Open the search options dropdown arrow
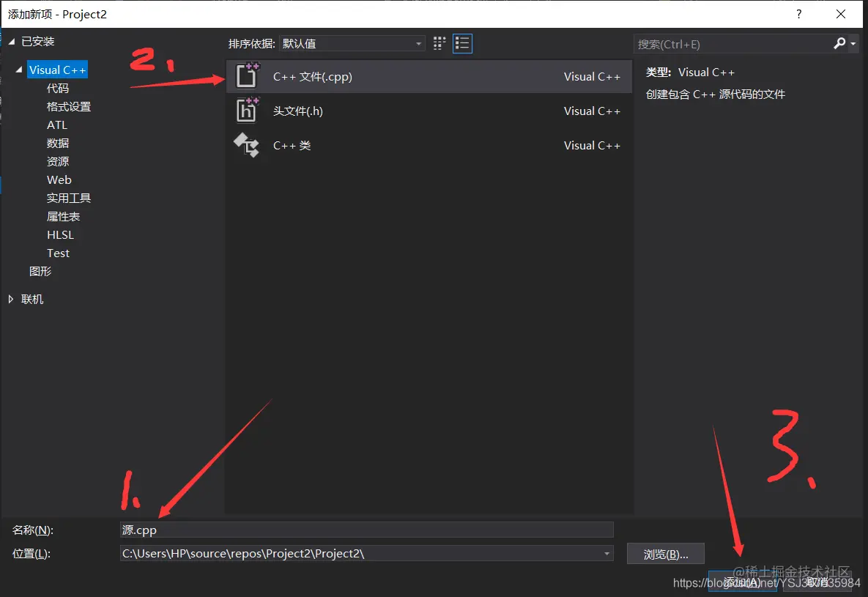The height and width of the screenshot is (597, 868). click(853, 44)
